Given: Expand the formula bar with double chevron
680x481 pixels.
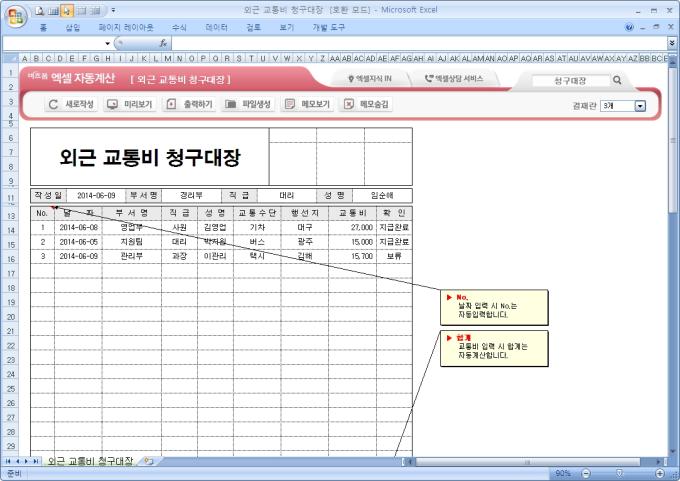Looking at the screenshot, I should point(672,43).
